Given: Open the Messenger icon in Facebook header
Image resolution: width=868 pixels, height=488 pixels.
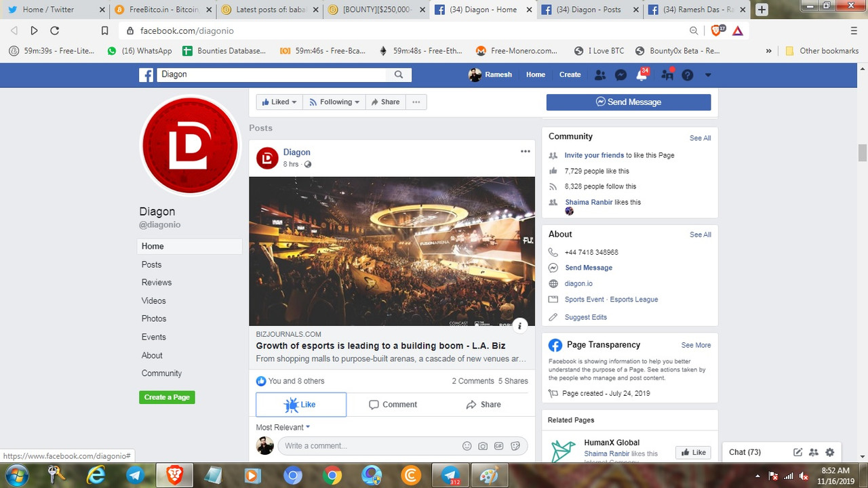Looking at the screenshot, I should tap(620, 75).
